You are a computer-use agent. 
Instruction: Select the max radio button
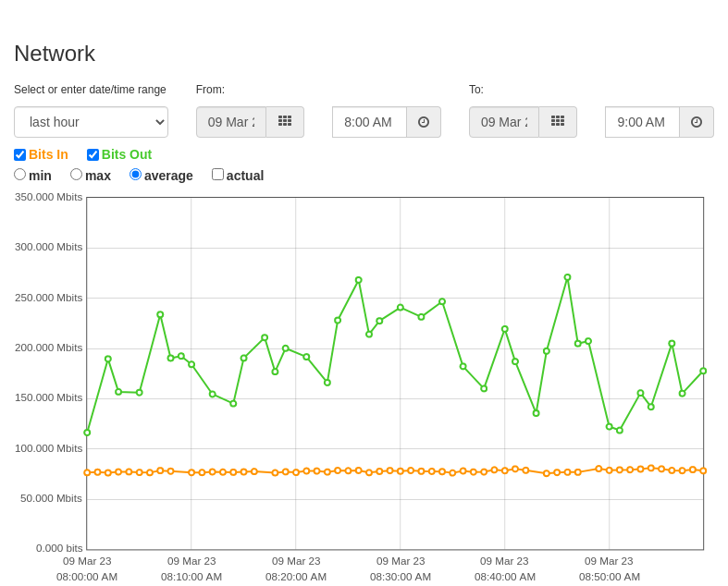click(x=76, y=175)
